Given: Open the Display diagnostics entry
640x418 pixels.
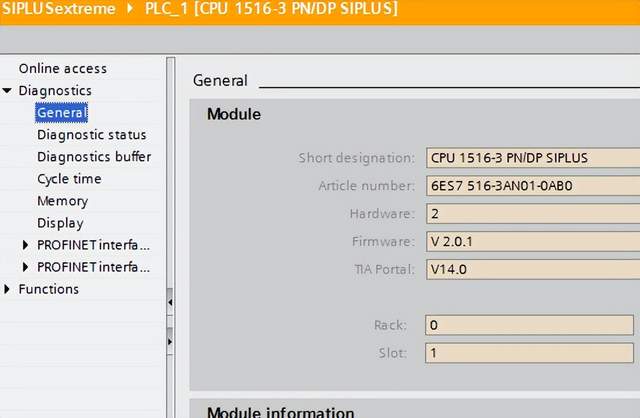Looking at the screenshot, I should pyautogui.click(x=60, y=223).
